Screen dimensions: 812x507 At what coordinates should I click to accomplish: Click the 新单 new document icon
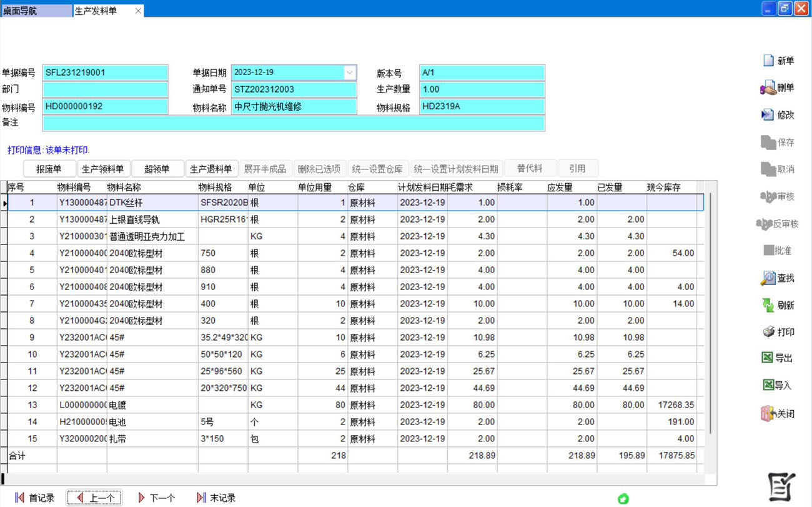[x=769, y=61]
